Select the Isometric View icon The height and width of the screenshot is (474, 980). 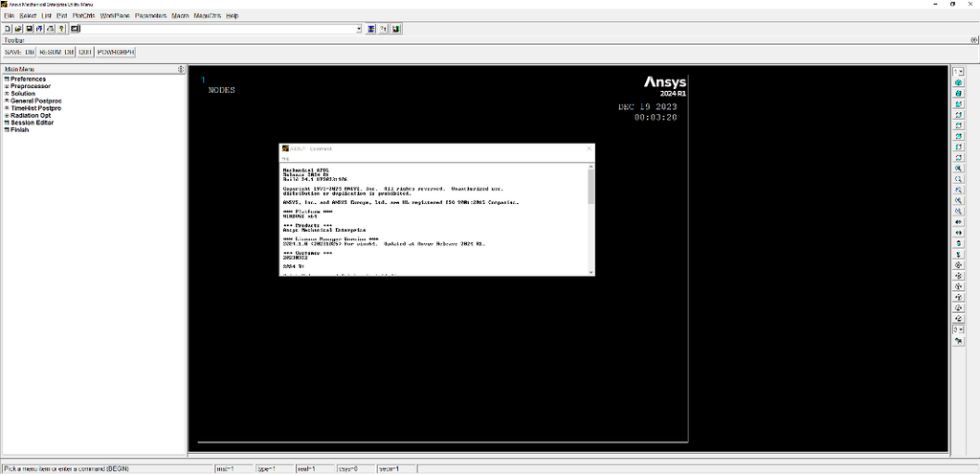tap(958, 82)
